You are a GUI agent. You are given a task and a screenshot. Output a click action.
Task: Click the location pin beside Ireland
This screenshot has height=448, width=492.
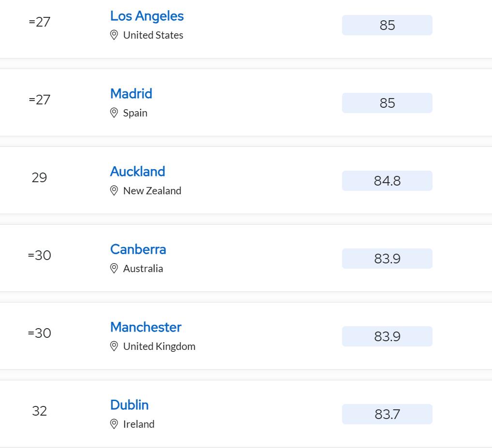click(x=114, y=424)
